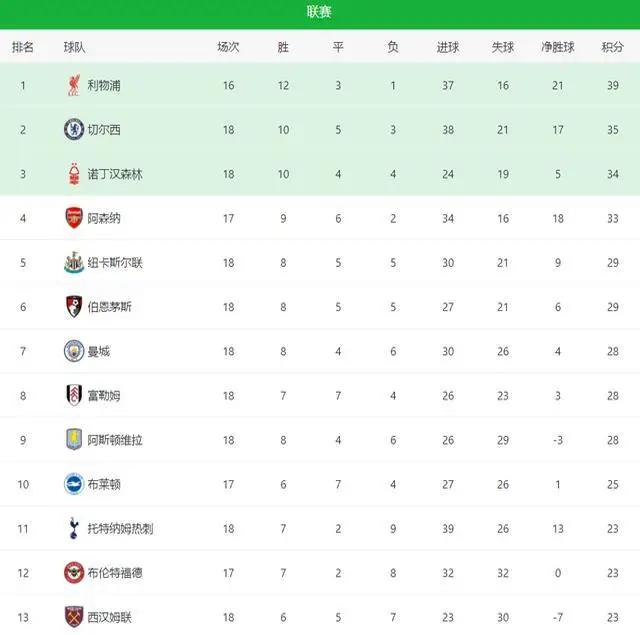
Task: Select the Brighton seagull badge icon
Action: [74, 484]
